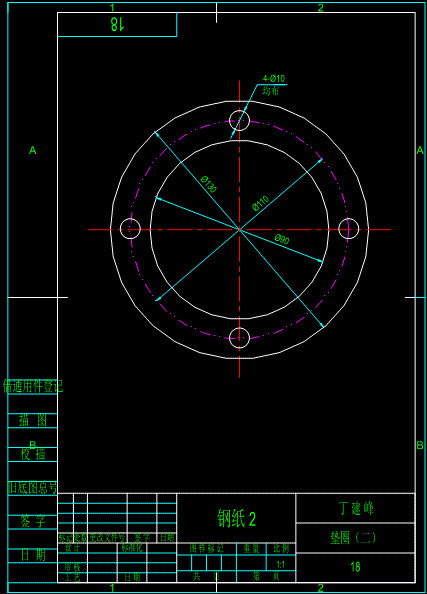The height and width of the screenshot is (594, 427).
Task: Select the 工艺 label in title block
Action: (x=72, y=577)
